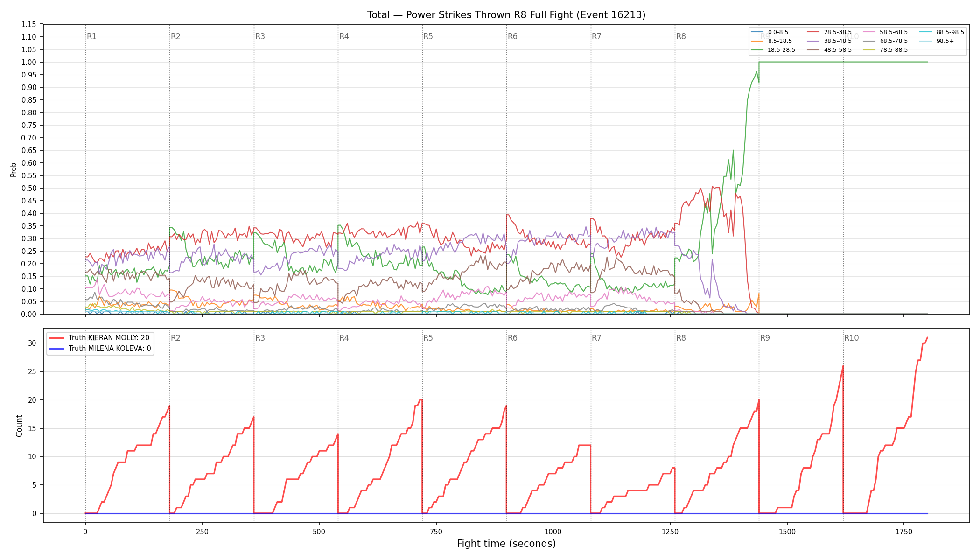This screenshot has height=560, width=980.
Task: Click the 78.5-88.5 legend label
Action: 894,50
